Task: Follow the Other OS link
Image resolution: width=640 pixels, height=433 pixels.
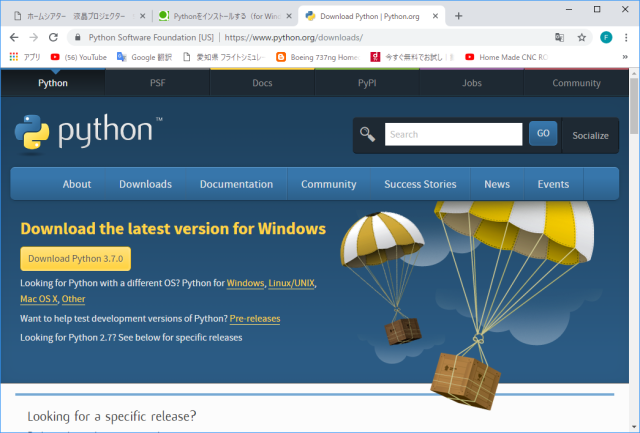Action: 73,299
